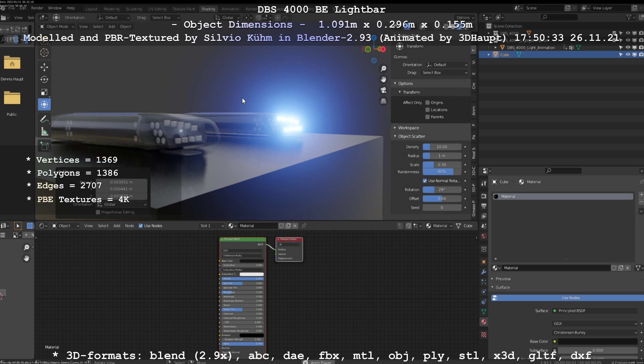Adjust Density slider in Object Scatter

(x=442, y=147)
